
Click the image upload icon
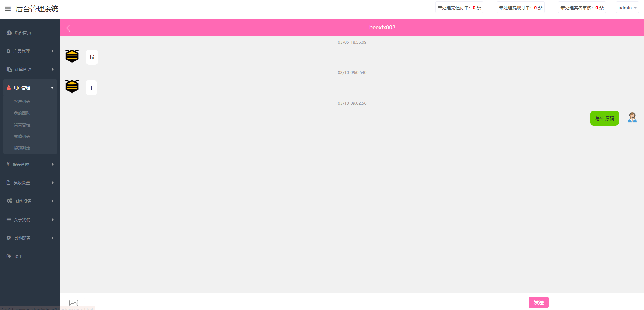(x=74, y=303)
